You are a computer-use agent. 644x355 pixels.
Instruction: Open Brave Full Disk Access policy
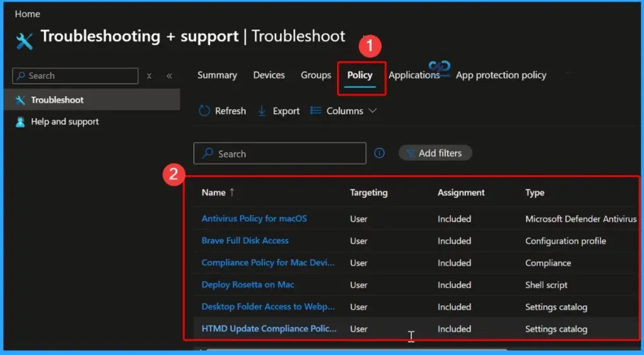click(x=245, y=241)
